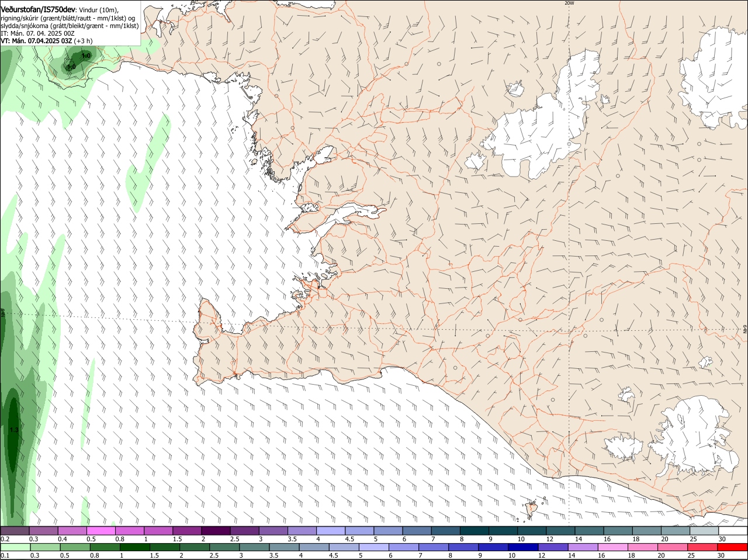Pick the dark purple snow swatch at 2
The height and width of the screenshot is (560, 748).
pyautogui.click(x=216, y=531)
